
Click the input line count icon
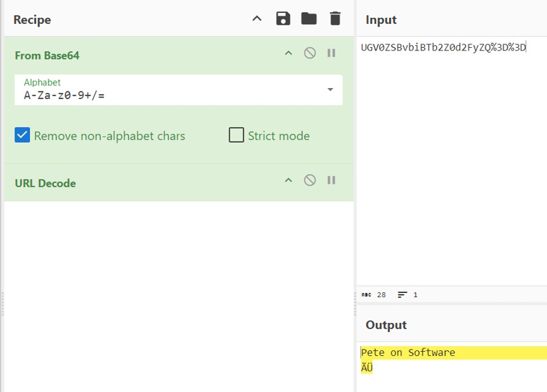pyautogui.click(x=402, y=295)
